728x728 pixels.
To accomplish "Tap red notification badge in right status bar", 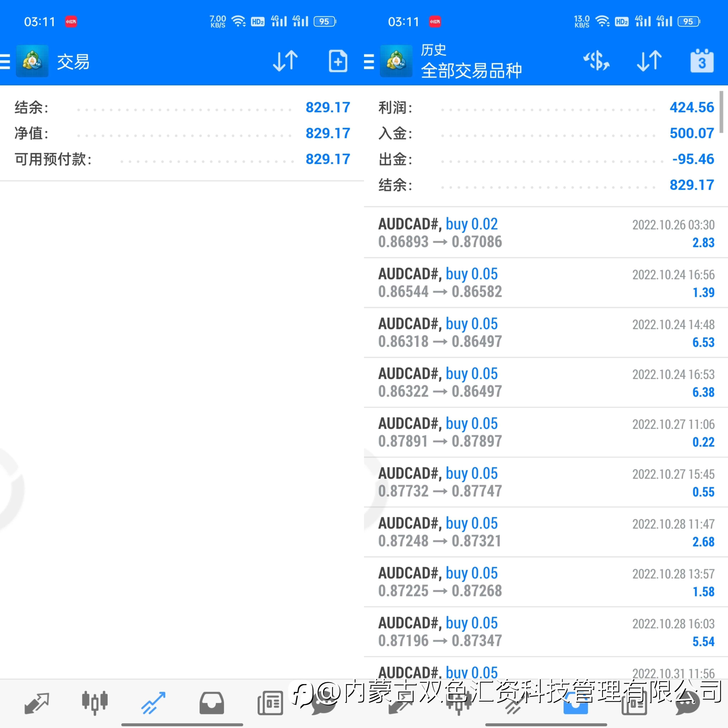I will (x=435, y=22).
